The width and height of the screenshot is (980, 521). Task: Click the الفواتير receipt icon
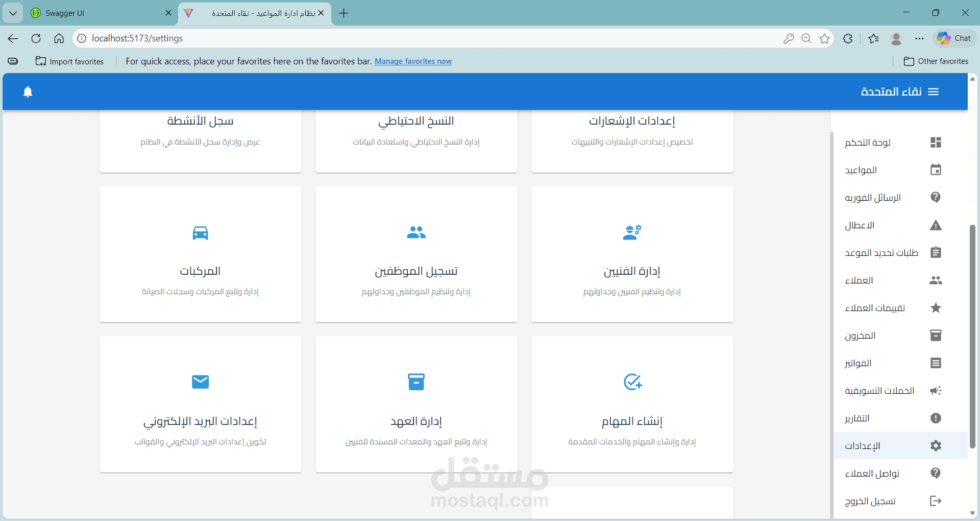click(x=936, y=363)
